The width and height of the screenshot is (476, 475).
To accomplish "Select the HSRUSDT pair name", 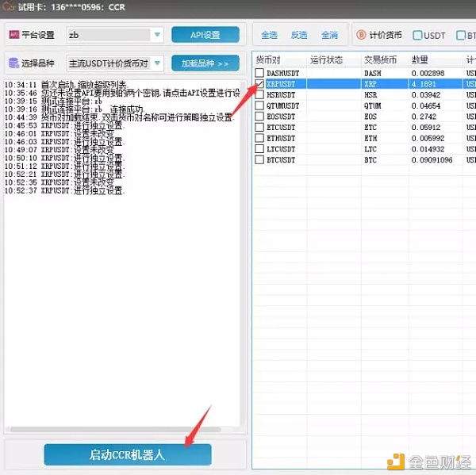I will click(x=281, y=94).
